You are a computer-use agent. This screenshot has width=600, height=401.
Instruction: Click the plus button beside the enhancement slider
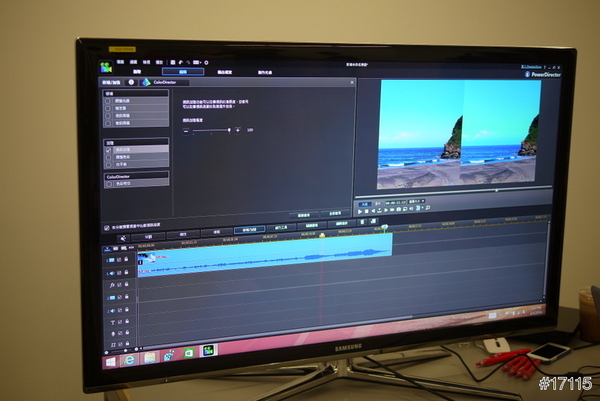pyautogui.click(x=238, y=130)
